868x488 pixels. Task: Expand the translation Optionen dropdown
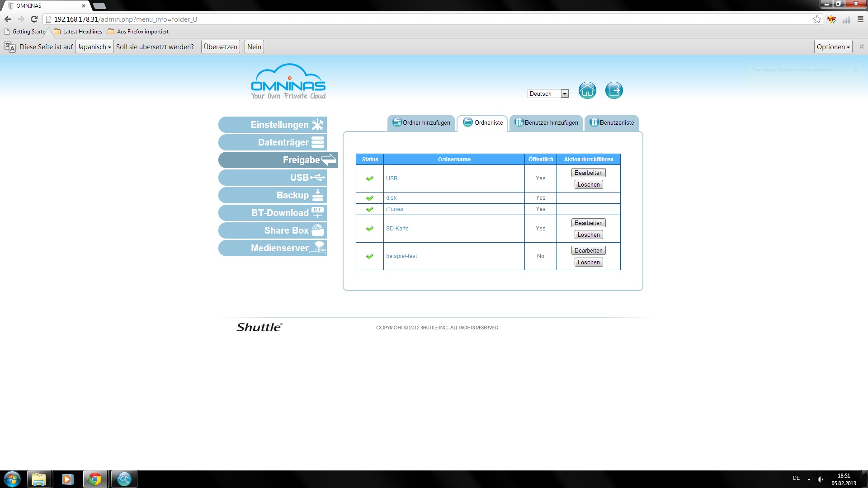click(x=833, y=47)
